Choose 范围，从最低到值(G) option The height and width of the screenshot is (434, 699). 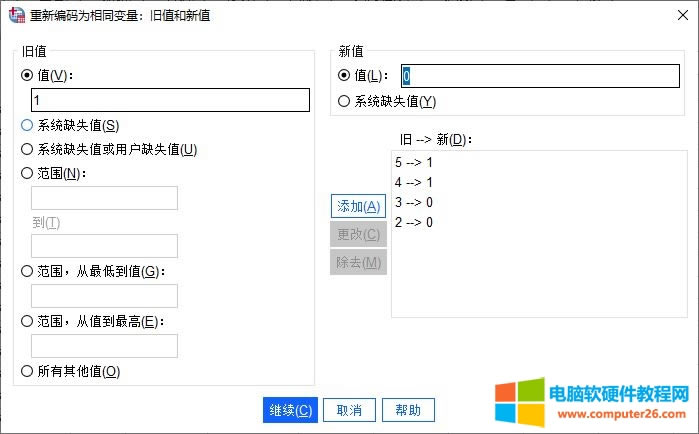tap(27, 271)
